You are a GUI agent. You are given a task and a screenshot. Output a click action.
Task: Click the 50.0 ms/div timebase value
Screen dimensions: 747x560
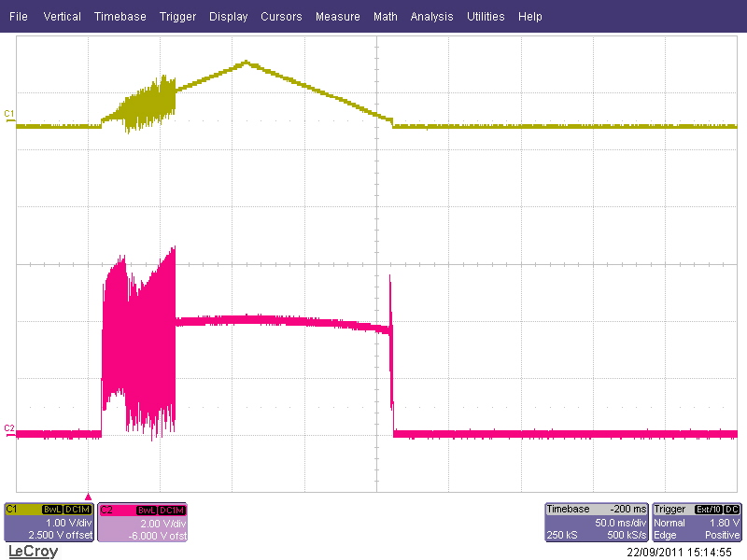(x=620, y=523)
